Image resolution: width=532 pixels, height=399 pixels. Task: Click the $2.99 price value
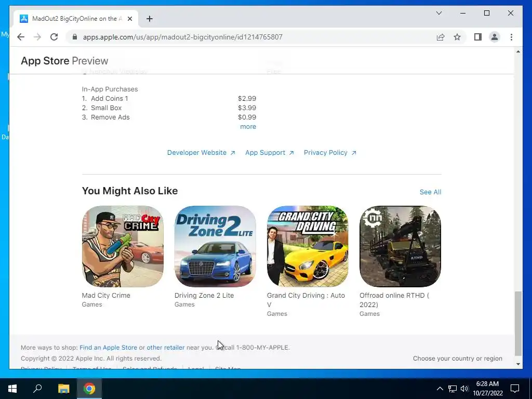(247, 98)
